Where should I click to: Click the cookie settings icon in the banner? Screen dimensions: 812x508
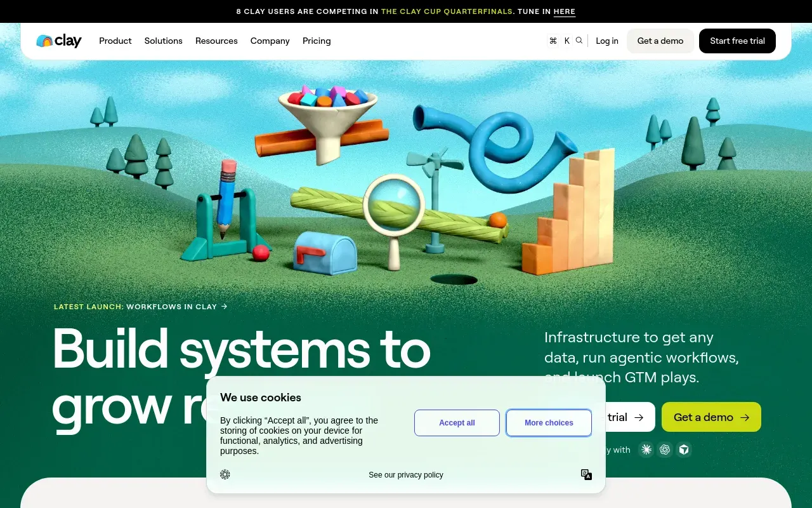(x=225, y=474)
